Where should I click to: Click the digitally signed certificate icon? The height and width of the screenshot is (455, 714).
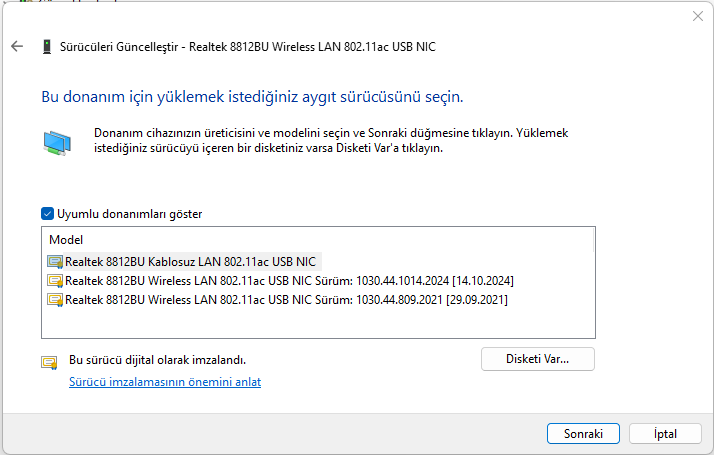pyautogui.click(x=49, y=363)
